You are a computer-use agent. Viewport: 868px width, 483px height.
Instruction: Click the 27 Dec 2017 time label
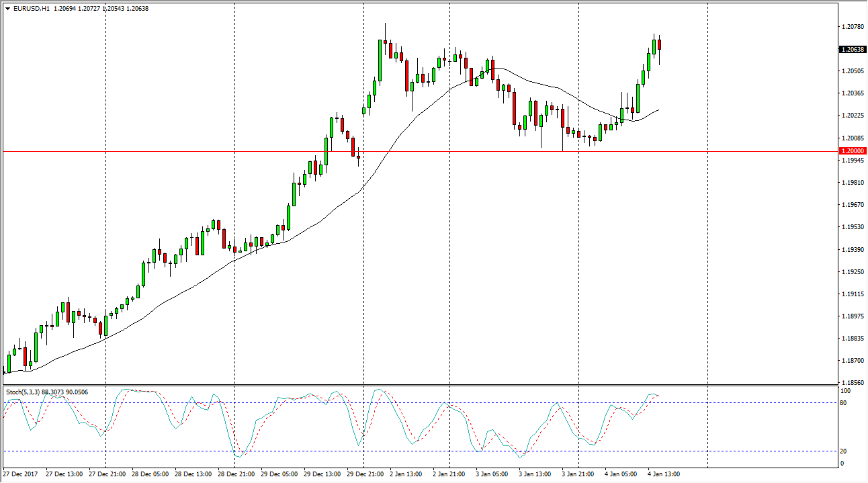pos(20,474)
